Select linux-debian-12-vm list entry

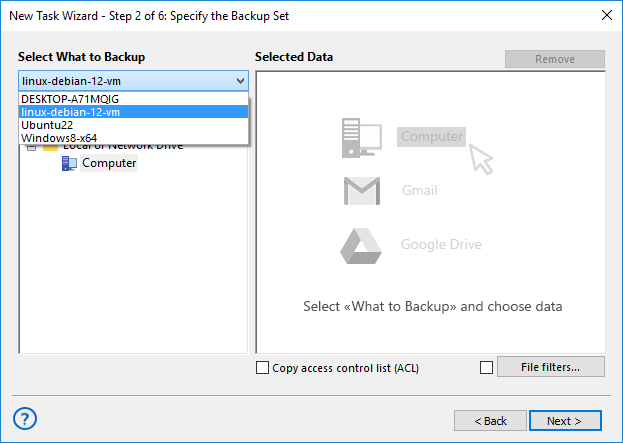[x=71, y=112]
